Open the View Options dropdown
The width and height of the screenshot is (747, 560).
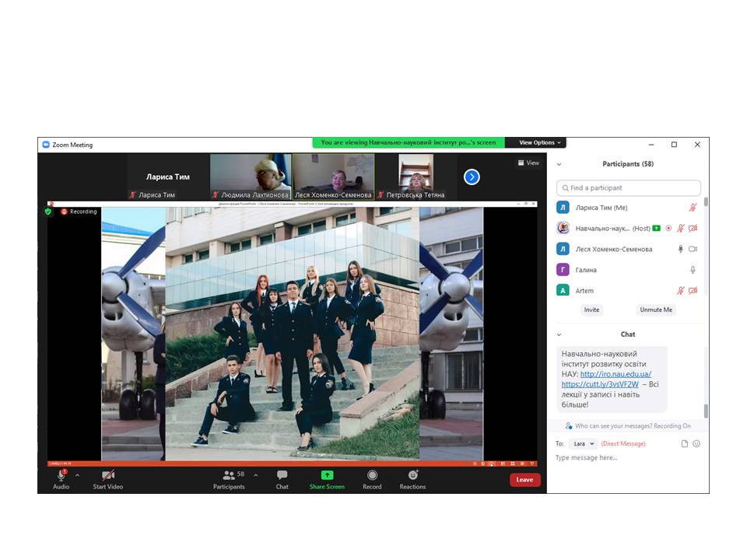(537, 142)
